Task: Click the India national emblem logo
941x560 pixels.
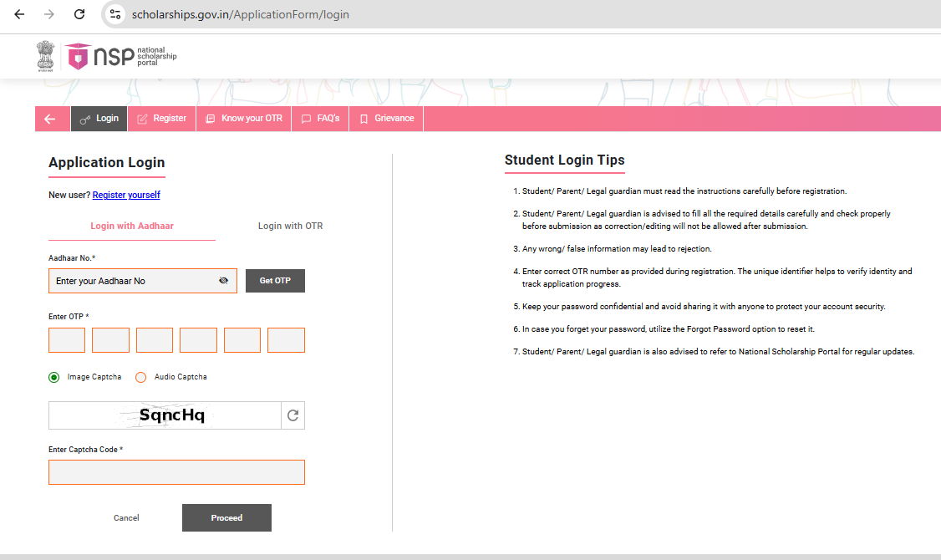Action: click(46, 57)
